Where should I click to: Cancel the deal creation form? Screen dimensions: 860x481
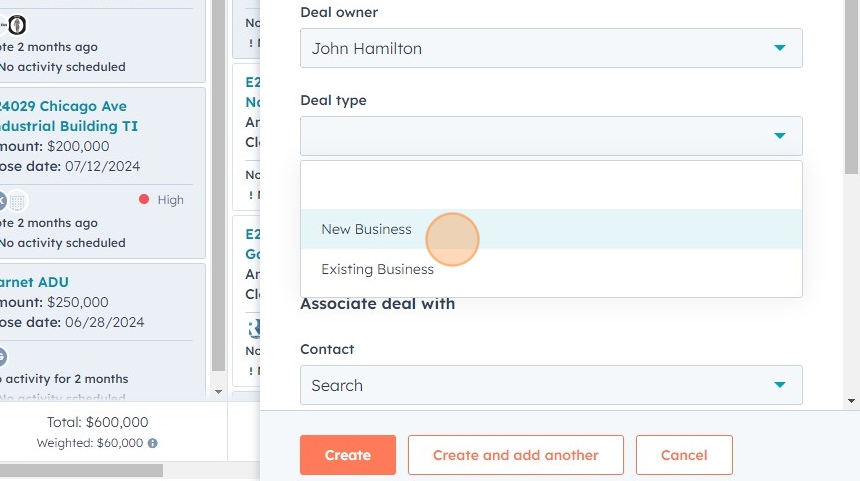(684, 455)
